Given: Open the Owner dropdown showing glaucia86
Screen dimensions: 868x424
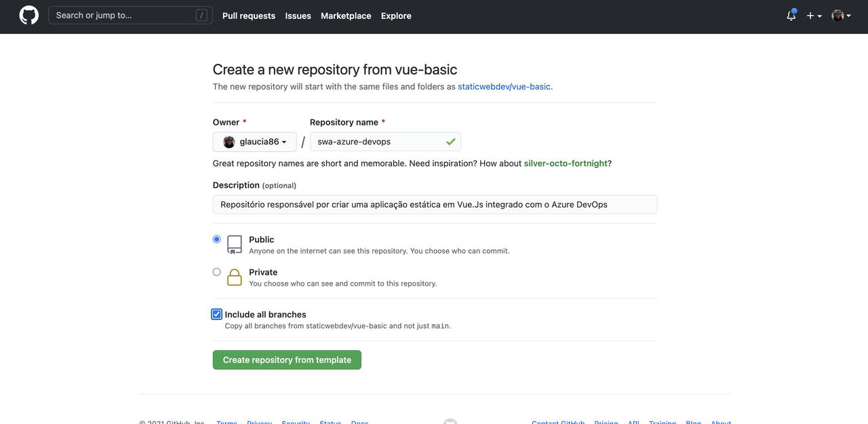Looking at the screenshot, I should click(254, 142).
